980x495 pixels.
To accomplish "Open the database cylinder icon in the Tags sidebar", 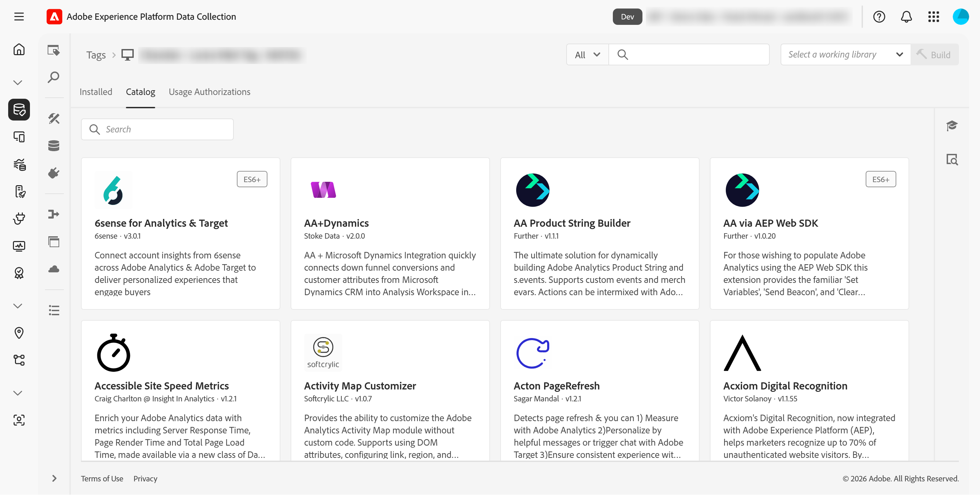I will (x=54, y=146).
